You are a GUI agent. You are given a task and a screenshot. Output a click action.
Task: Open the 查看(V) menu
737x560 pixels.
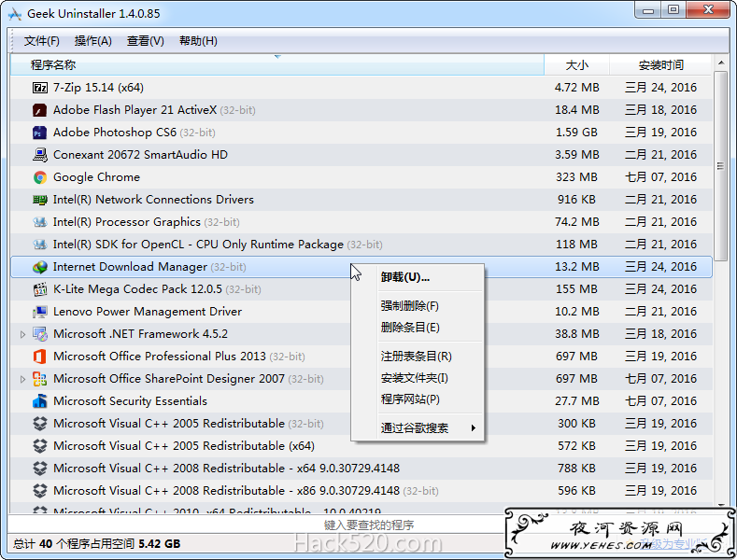[145, 41]
